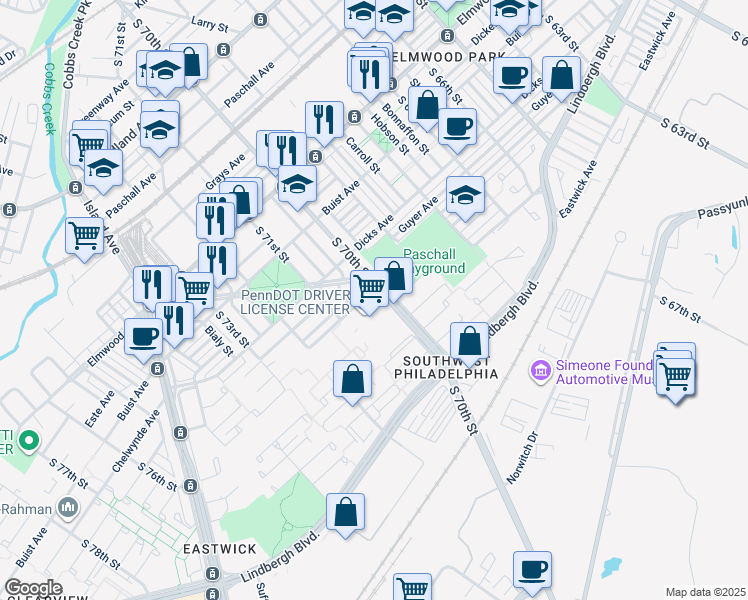Click the Map data ©2025 attribution

click(705, 592)
